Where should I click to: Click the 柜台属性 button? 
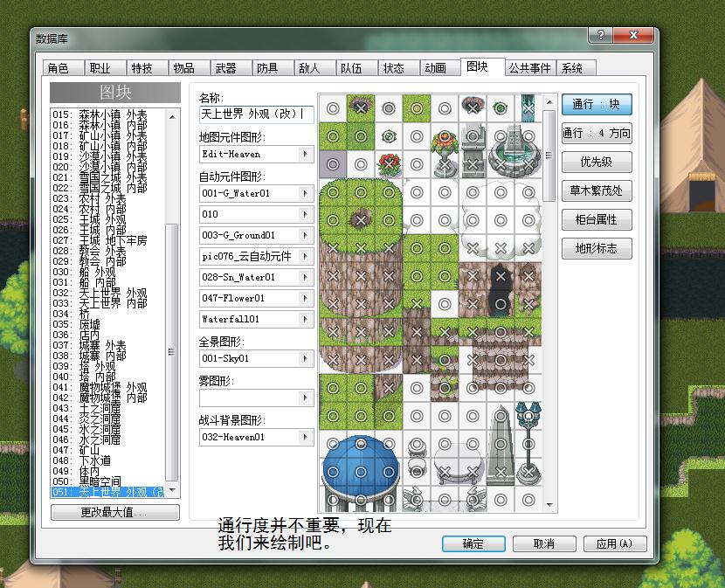[x=597, y=220]
